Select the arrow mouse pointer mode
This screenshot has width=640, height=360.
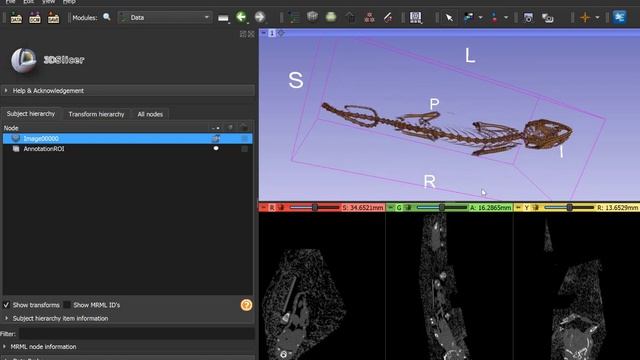point(449,18)
